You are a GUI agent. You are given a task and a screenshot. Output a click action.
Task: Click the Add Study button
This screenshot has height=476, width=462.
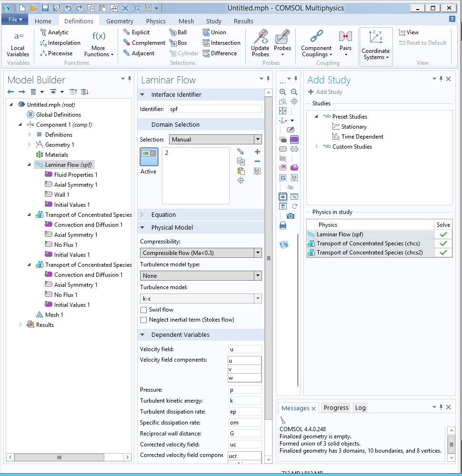(x=325, y=92)
